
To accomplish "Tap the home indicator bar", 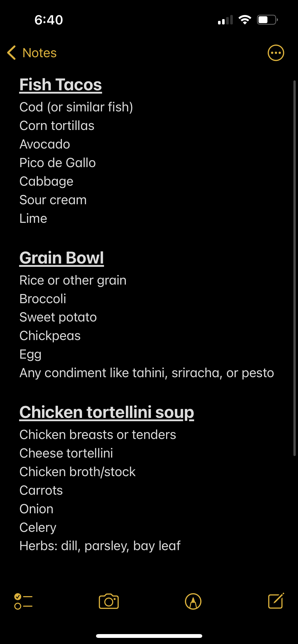I will click(149, 636).
